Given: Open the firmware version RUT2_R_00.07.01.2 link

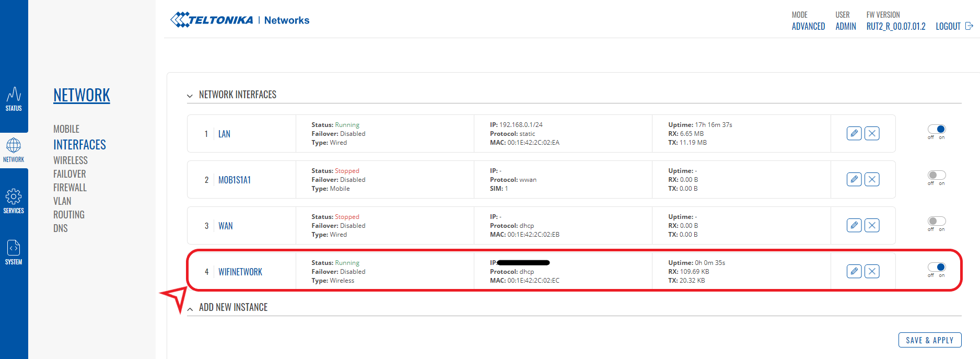Looking at the screenshot, I should (x=895, y=26).
